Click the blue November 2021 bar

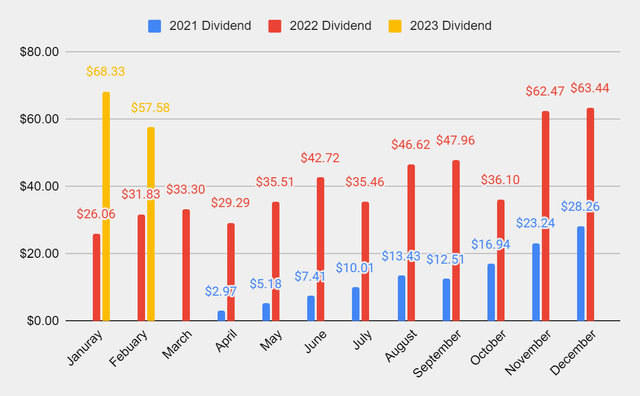536,282
